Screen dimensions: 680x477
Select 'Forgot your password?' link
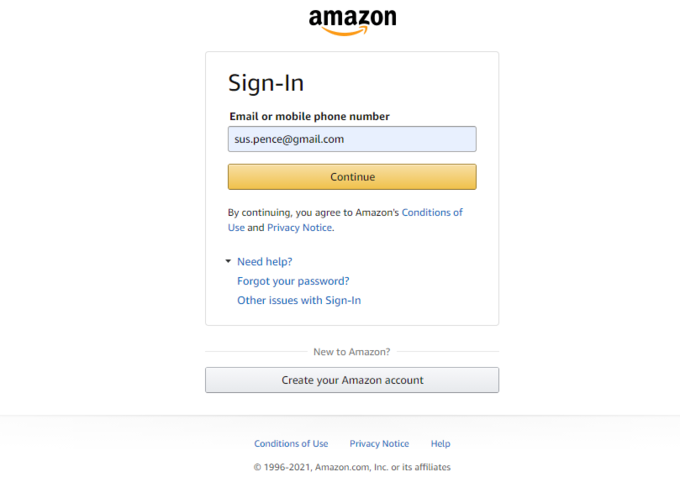tap(293, 281)
